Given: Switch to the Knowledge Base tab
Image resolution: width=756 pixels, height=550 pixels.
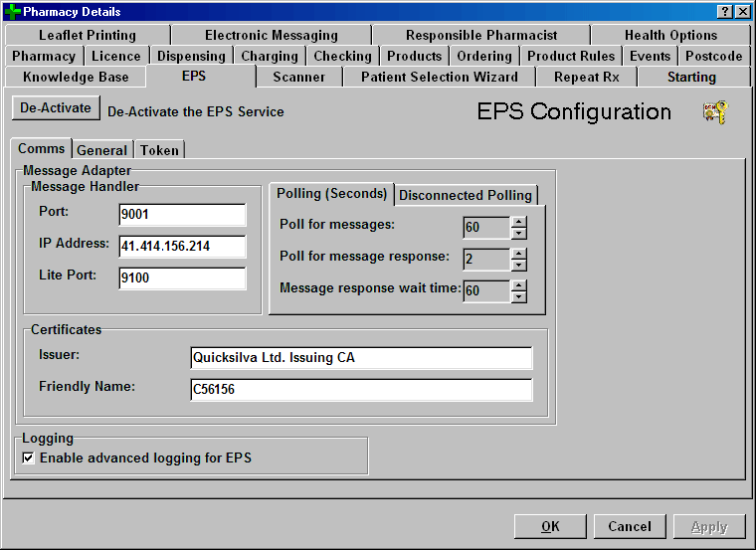Looking at the screenshot, I should [x=76, y=77].
